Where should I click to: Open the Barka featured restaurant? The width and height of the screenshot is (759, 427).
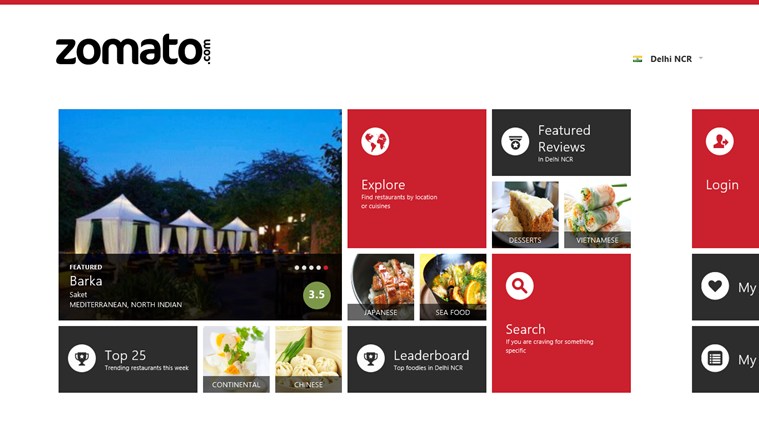200,214
